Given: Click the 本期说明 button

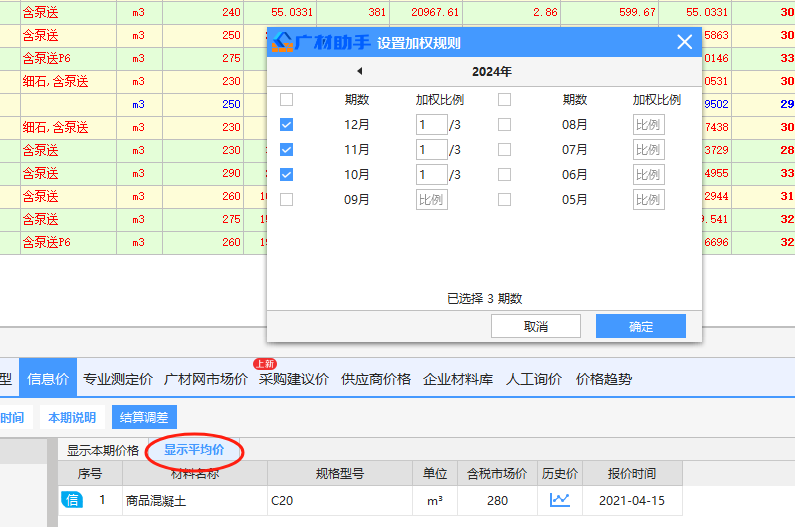Looking at the screenshot, I should coord(72,417).
